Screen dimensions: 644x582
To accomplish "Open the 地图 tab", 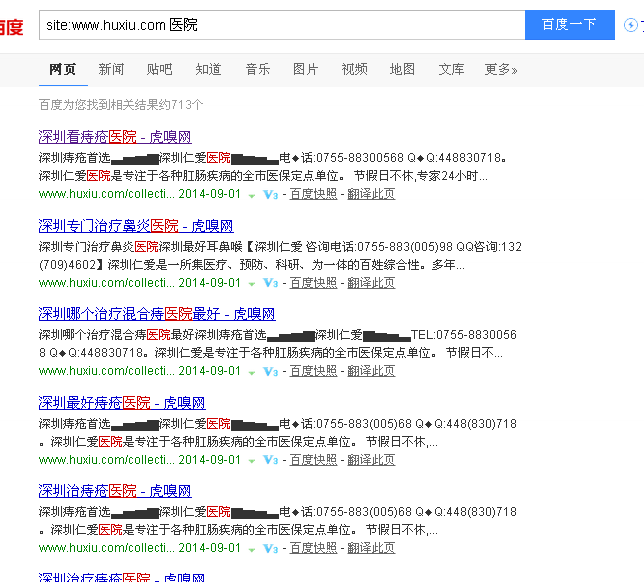I will (402, 69).
